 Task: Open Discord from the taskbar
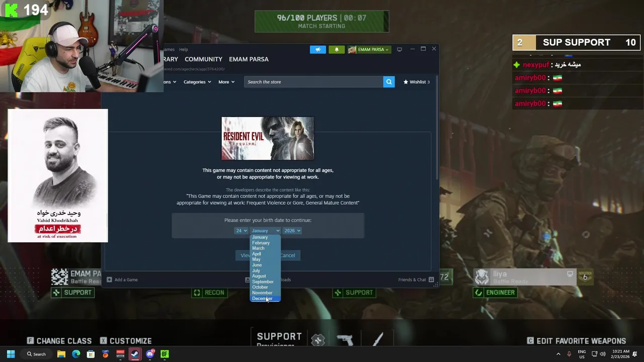(150, 354)
